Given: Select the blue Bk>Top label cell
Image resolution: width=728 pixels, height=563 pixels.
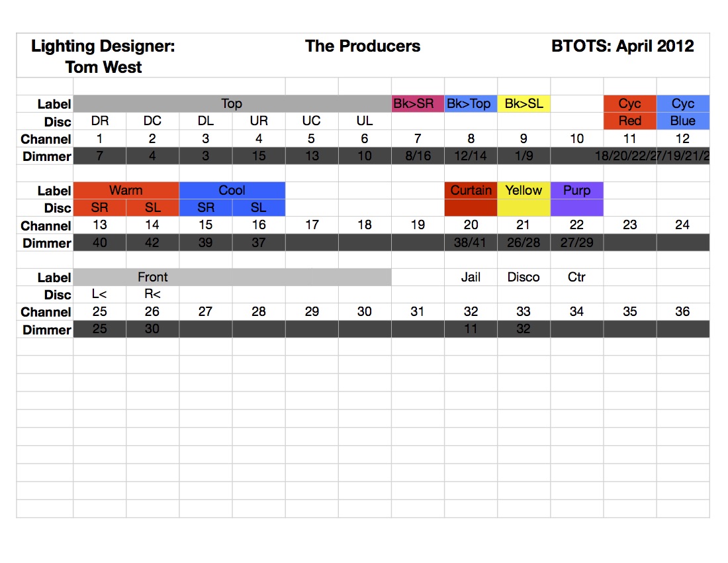Looking at the screenshot, I should (471, 104).
